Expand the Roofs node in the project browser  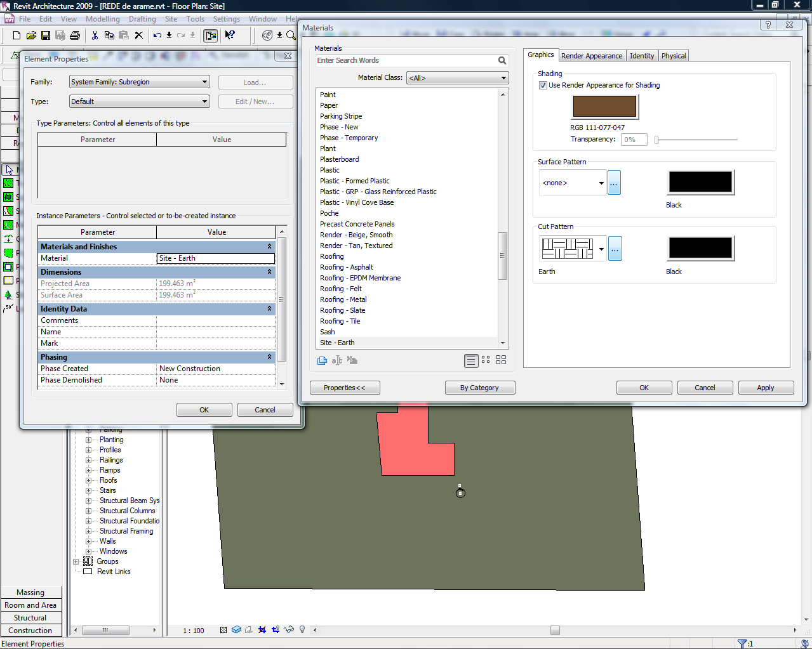click(x=89, y=480)
